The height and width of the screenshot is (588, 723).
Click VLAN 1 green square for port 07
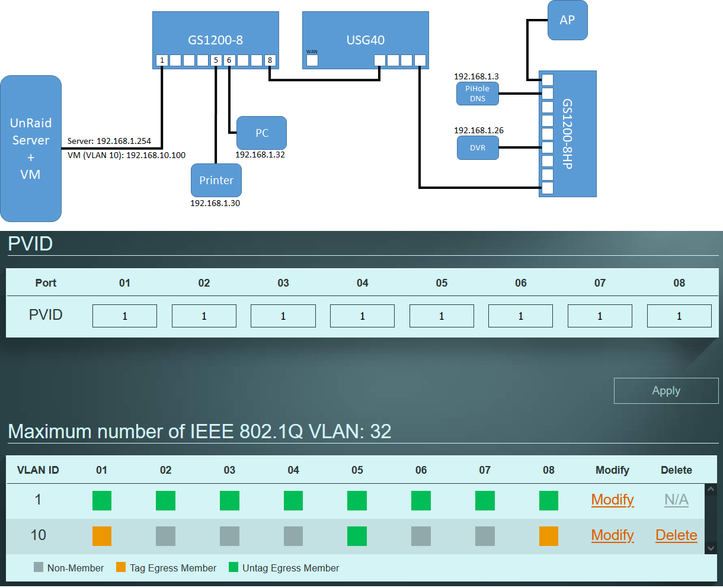pyautogui.click(x=485, y=500)
